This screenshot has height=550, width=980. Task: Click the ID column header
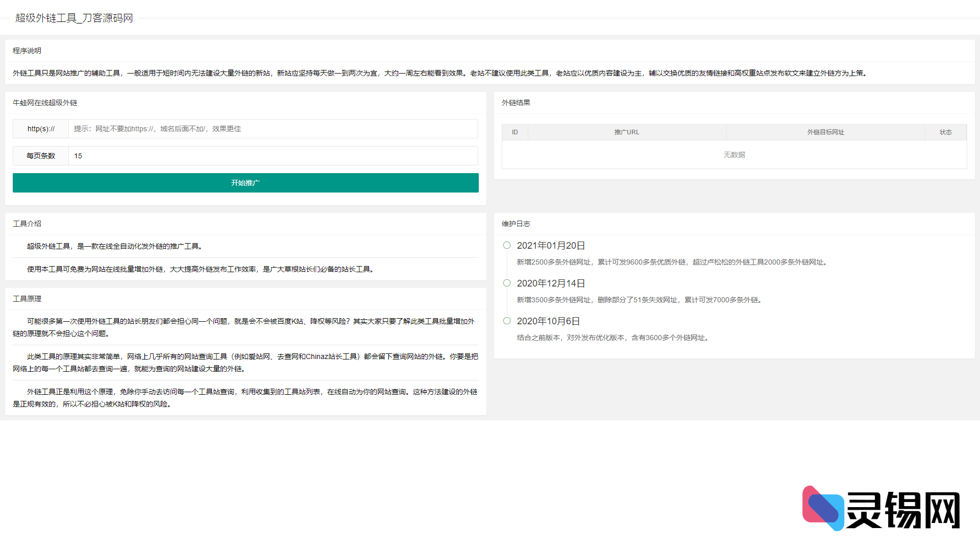(x=515, y=132)
